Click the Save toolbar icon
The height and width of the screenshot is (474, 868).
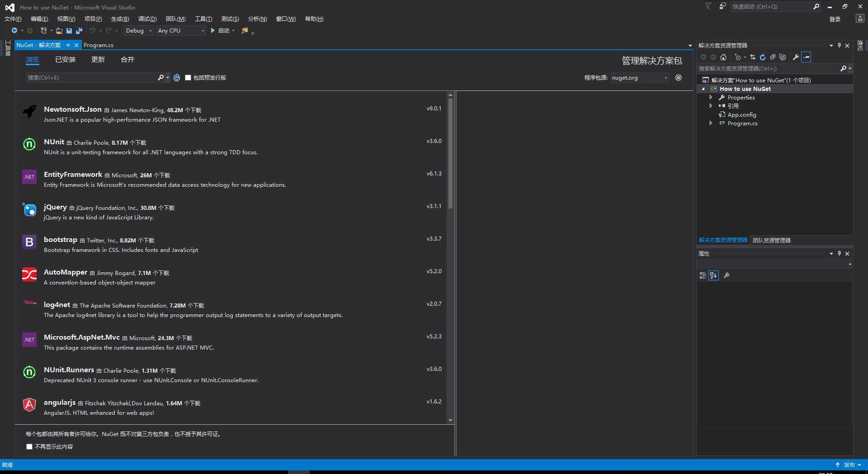point(69,30)
